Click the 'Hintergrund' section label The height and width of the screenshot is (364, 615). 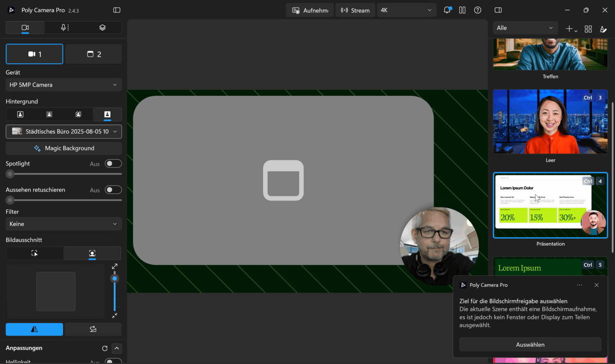(x=22, y=102)
